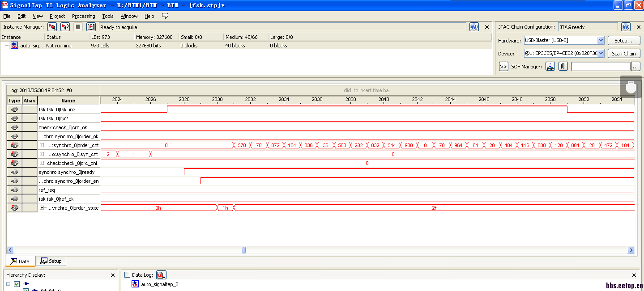The height and width of the screenshot is (291, 644).
Task: Open the Hardware USB-Blaster dropdown
Action: pyautogui.click(x=601, y=40)
